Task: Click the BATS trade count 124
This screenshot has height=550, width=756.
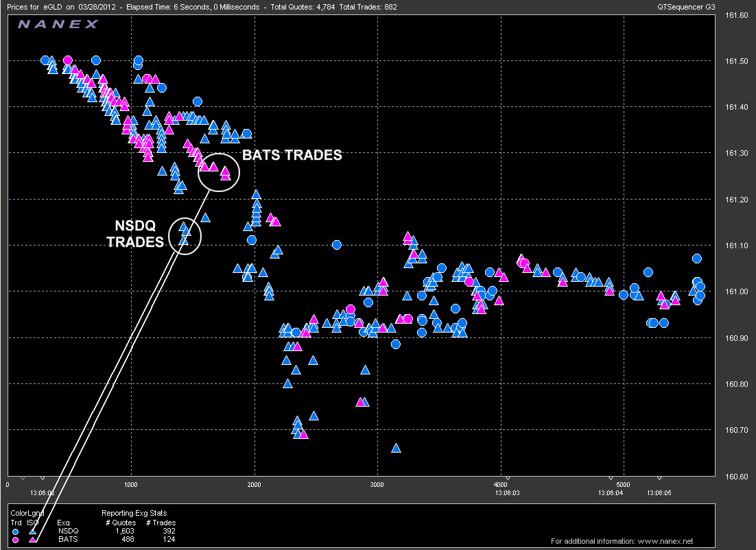Action: (x=169, y=539)
